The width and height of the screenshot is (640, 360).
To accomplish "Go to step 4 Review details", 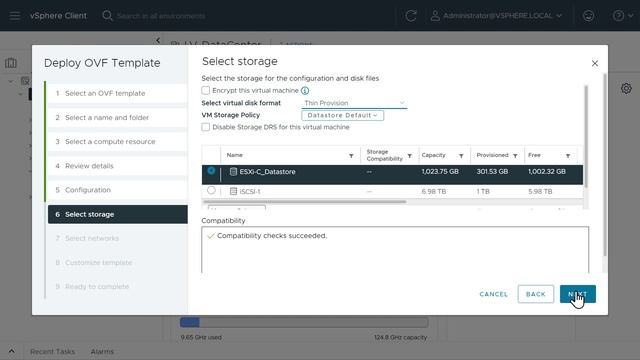I will (117, 166).
